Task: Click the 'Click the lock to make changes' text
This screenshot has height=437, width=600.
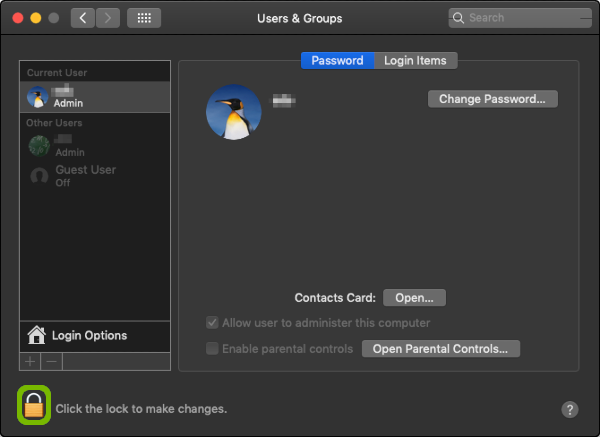Action: [x=141, y=409]
